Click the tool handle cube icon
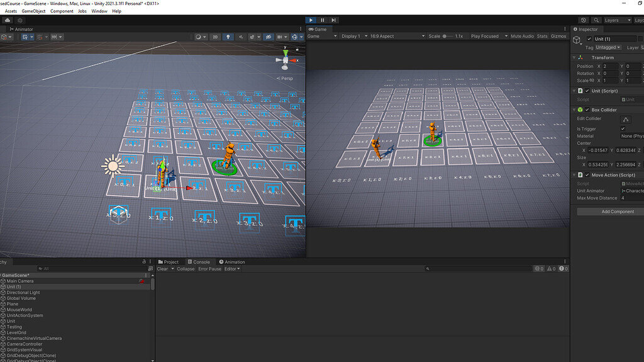The image size is (644, 362). click(4, 37)
